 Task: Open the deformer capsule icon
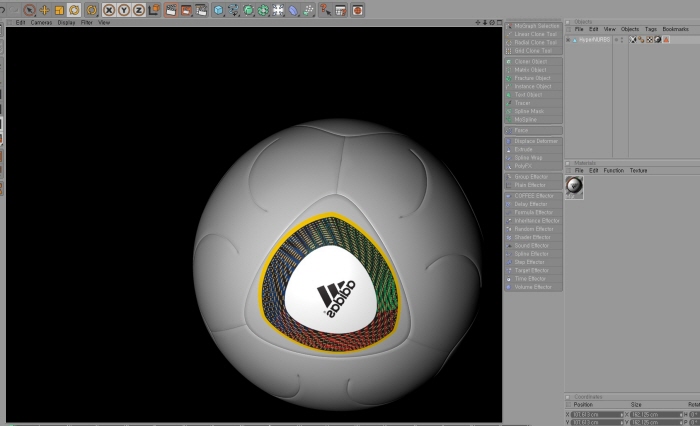(x=293, y=10)
